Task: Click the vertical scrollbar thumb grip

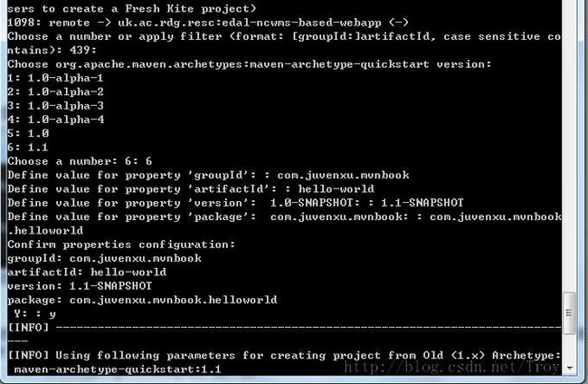Action: coord(569,312)
